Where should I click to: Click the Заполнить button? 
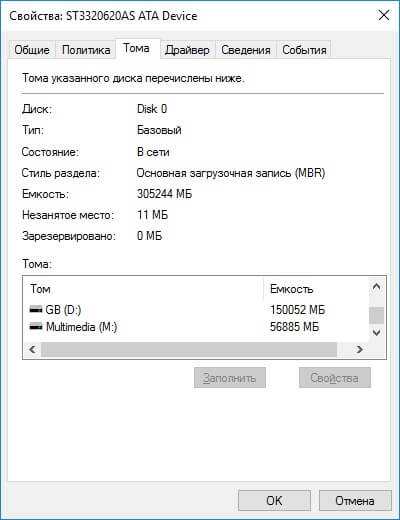pos(230,378)
